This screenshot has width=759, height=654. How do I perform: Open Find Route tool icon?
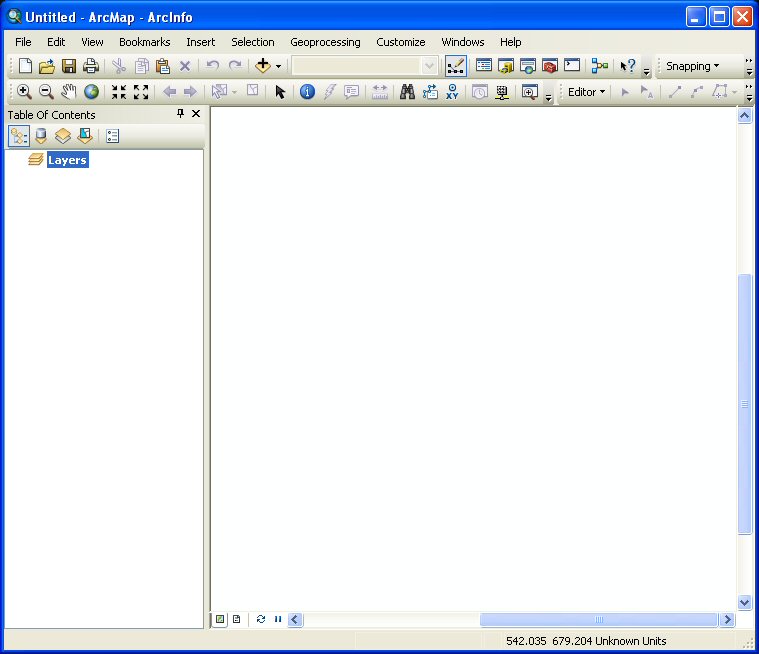tap(430, 91)
